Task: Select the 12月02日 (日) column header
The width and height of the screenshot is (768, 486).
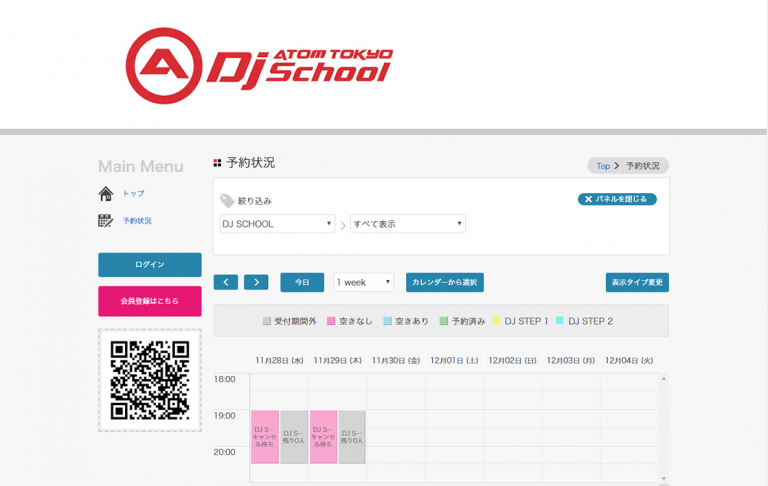Action: point(512,361)
